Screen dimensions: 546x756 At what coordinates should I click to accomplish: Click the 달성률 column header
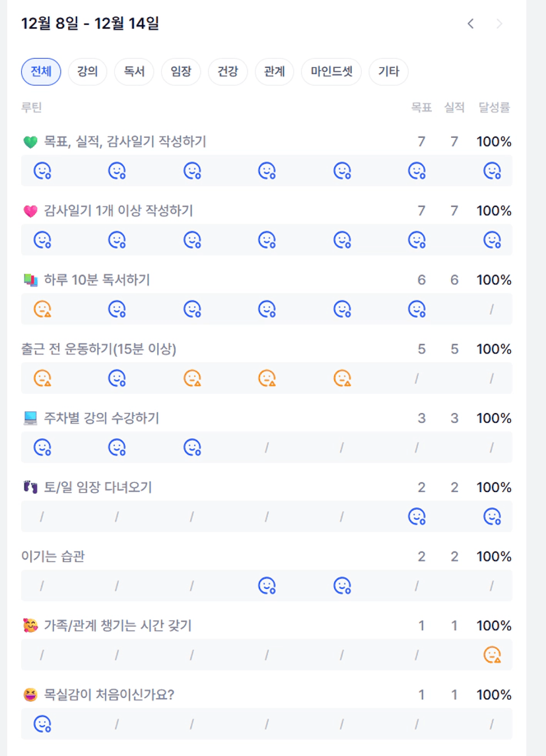pos(495,108)
